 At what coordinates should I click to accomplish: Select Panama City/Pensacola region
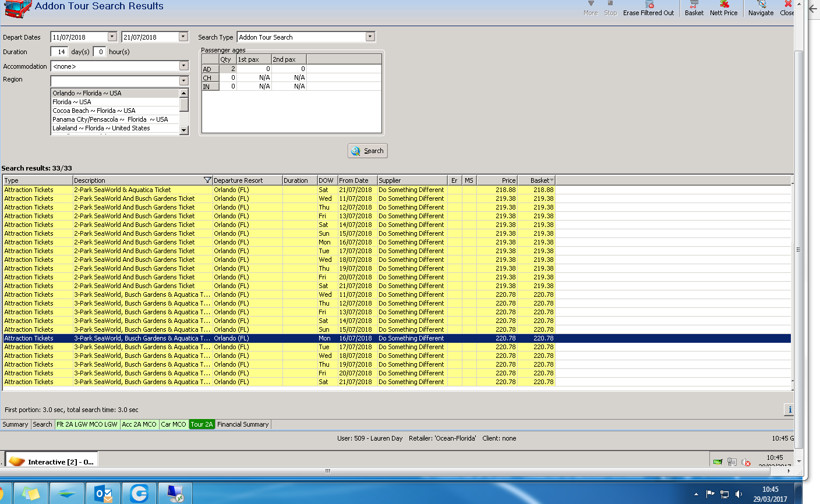115,119
